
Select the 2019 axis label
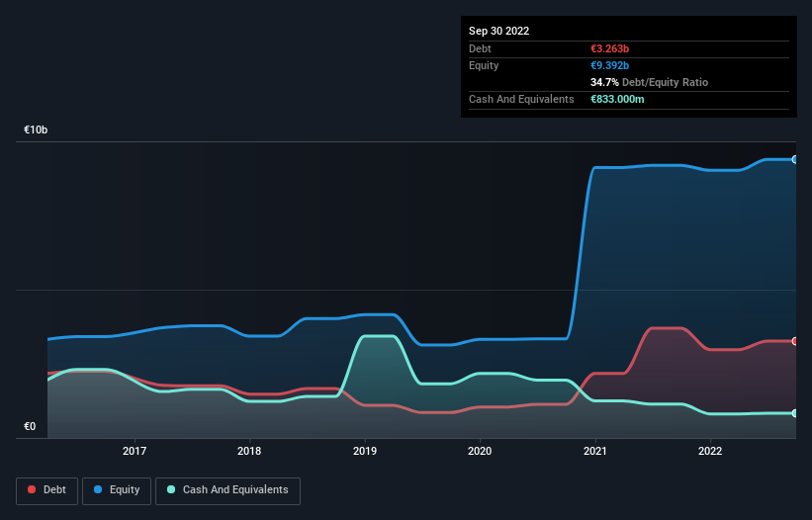tap(365, 451)
